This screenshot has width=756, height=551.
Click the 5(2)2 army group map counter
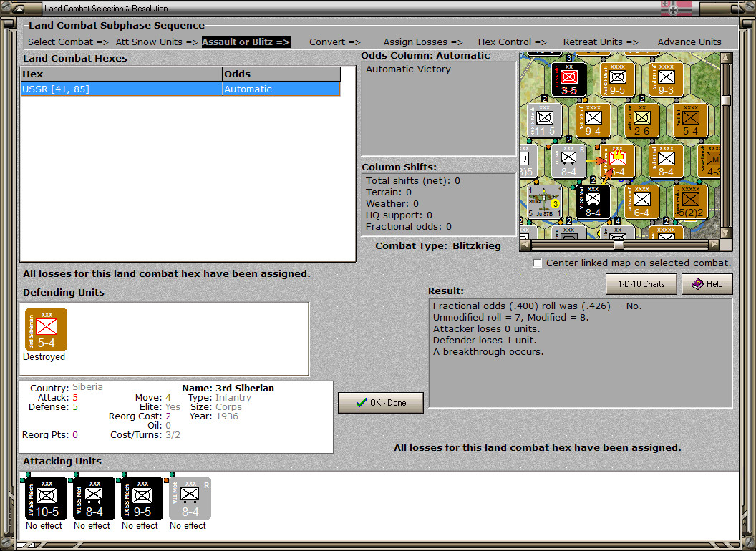click(x=690, y=202)
